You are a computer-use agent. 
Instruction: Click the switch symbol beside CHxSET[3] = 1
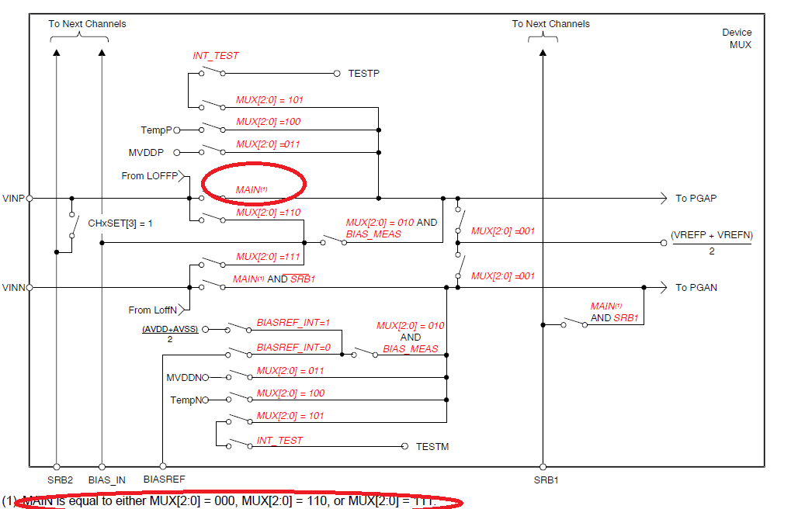point(73,225)
